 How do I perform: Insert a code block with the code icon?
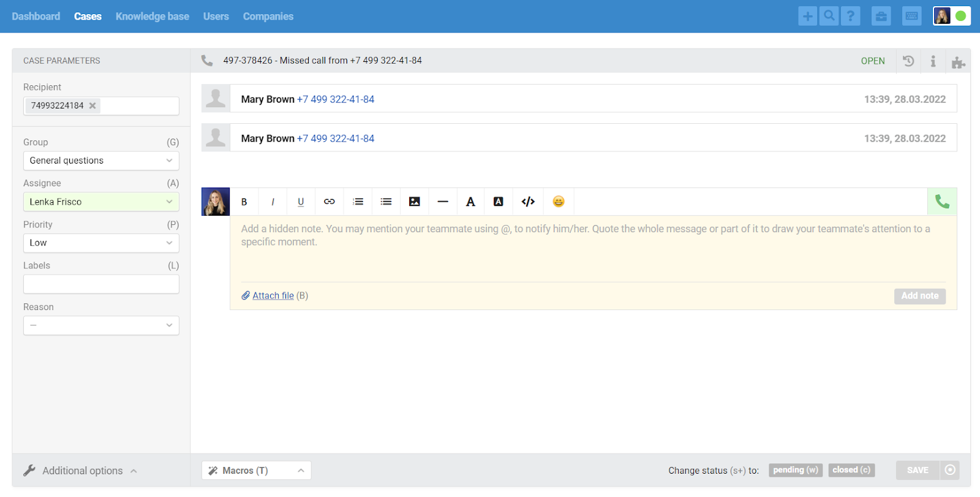528,202
